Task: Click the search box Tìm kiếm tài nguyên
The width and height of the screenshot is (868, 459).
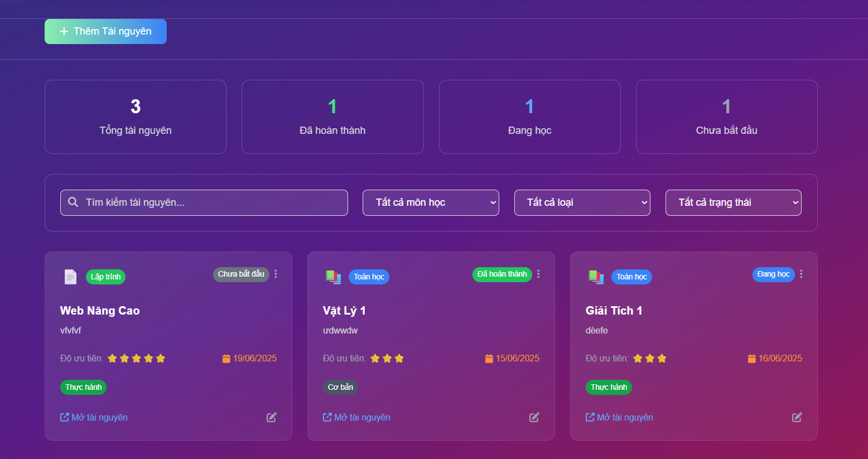Action: coord(204,202)
